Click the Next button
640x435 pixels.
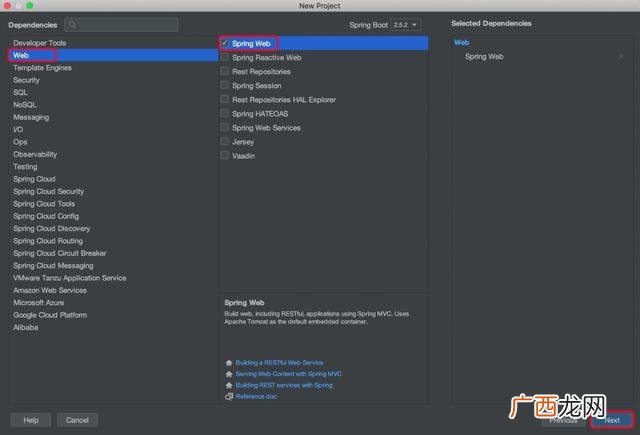(x=612, y=420)
